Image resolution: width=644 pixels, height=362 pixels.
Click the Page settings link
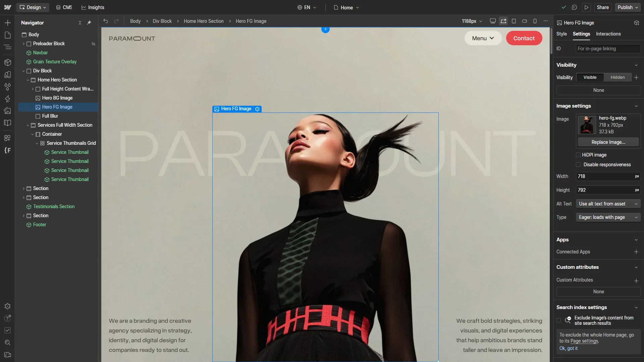584,341
